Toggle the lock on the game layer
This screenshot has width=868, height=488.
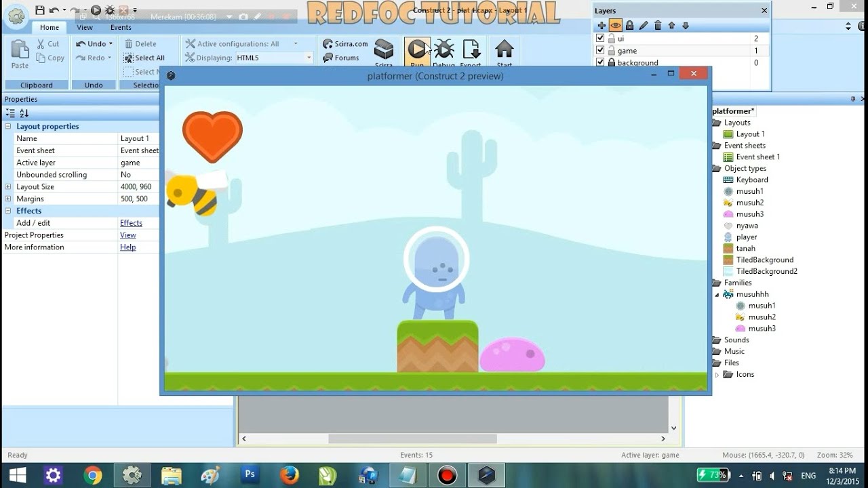click(x=611, y=50)
